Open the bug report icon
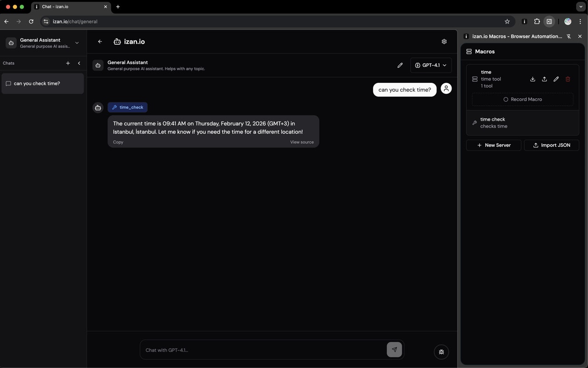Image resolution: width=588 pixels, height=368 pixels. tap(441, 352)
